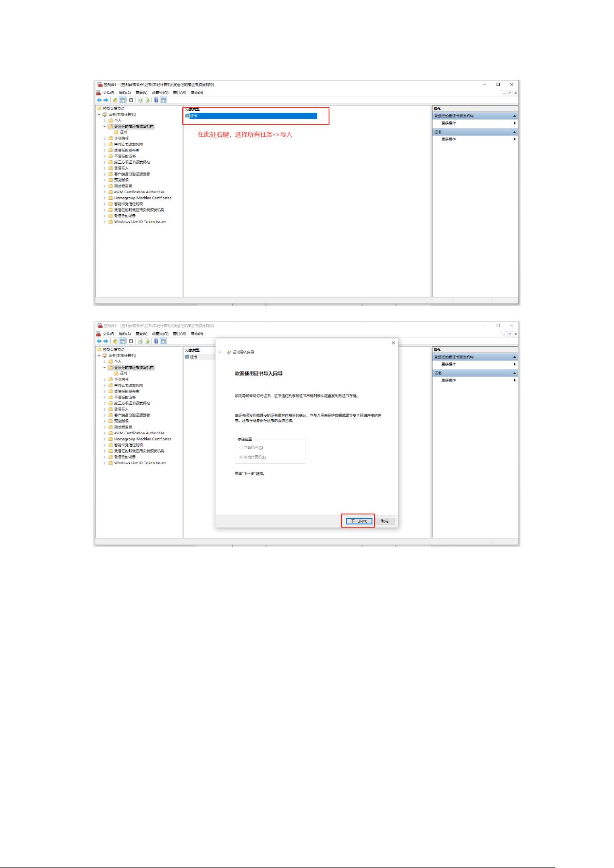
Task: Click the Help icon in the top window toolbar
Action: click(x=156, y=100)
